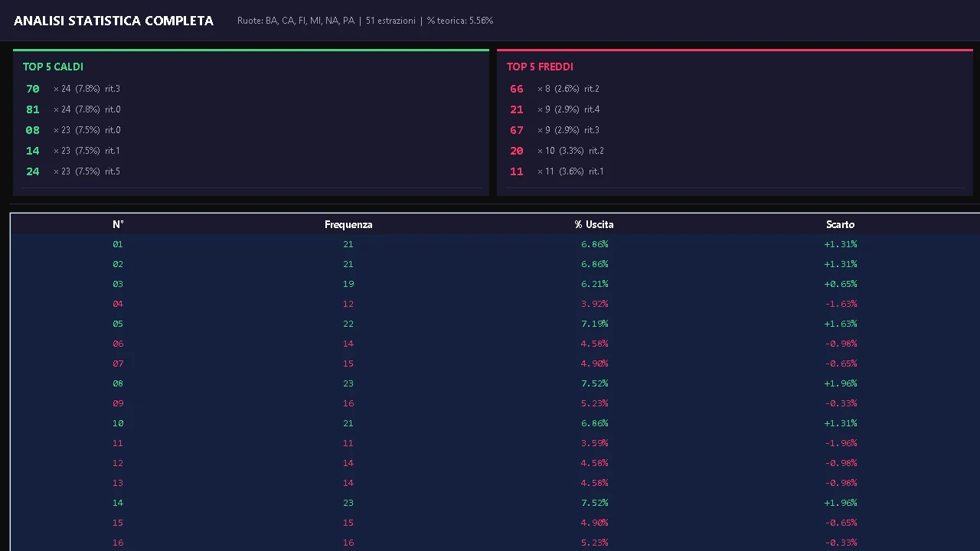Click the % Uscita column header
The width and height of the screenshot is (980, 551).
594,224
